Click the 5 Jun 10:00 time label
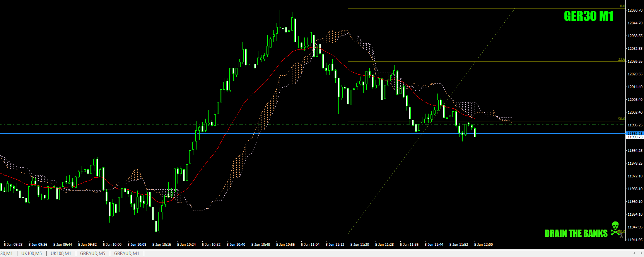 [x=112, y=245]
